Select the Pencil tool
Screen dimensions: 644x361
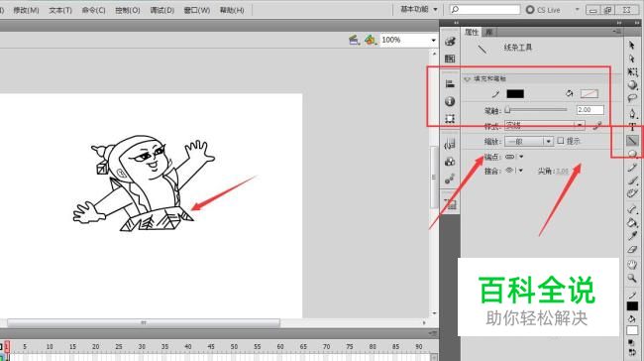632,168
